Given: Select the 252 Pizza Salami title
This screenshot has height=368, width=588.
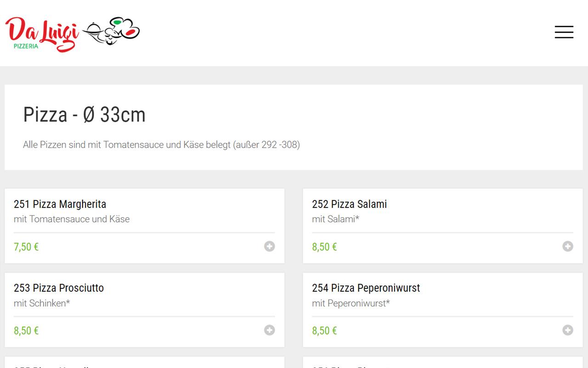Looking at the screenshot, I should [x=349, y=204].
